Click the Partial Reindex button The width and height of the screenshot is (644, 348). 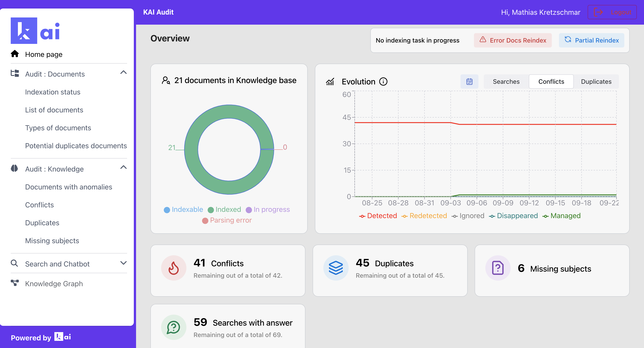tap(591, 40)
